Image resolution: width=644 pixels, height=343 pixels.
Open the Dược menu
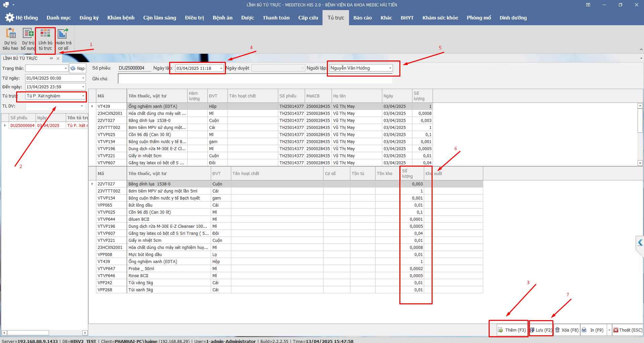click(x=247, y=18)
